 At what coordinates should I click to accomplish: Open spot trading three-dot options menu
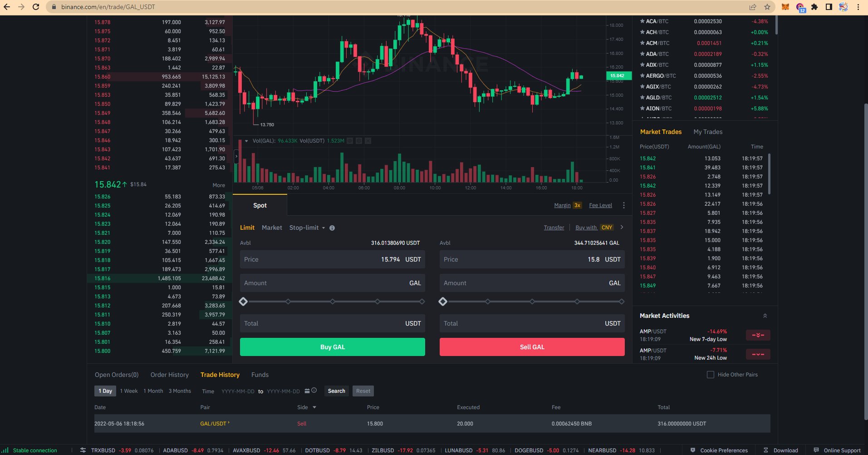click(x=624, y=205)
